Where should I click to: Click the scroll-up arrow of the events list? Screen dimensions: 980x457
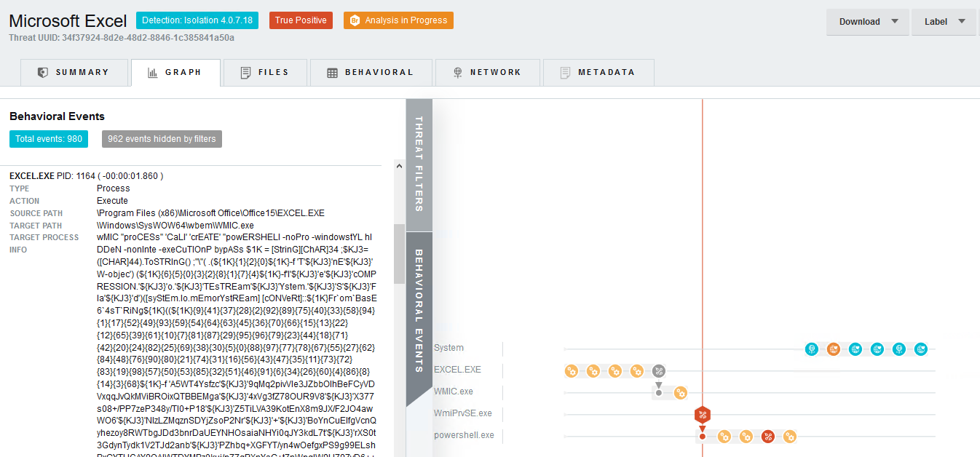[x=399, y=167]
